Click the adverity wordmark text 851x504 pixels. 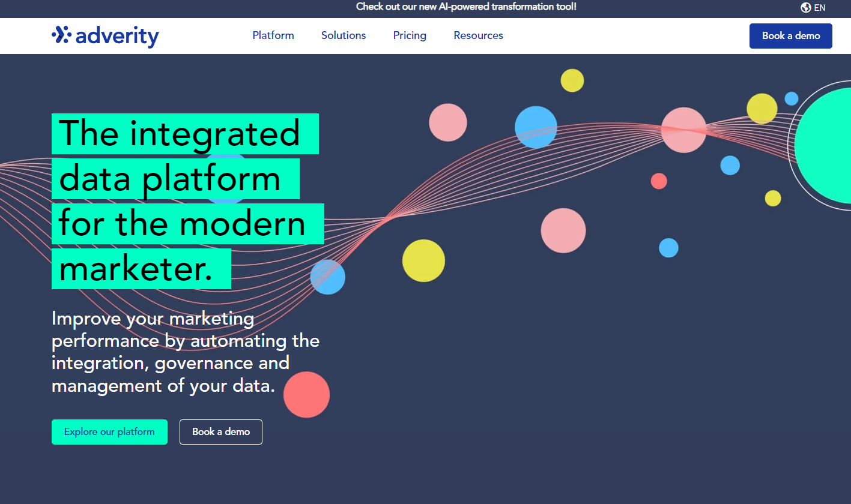[x=117, y=36]
